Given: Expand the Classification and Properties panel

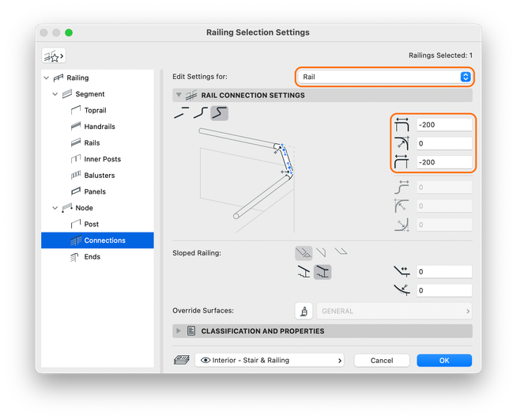Looking at the screenshot, I should [x=179, y=331].
